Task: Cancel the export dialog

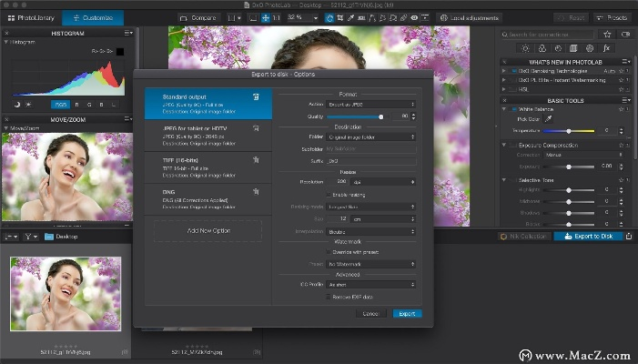Action: (x=371, y=314)
